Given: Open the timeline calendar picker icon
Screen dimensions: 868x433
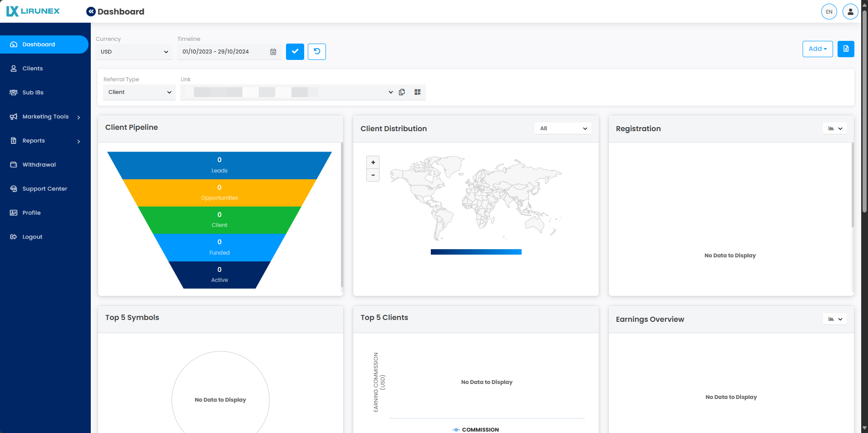Looking at the screenshot, I should tap(273, 52).
